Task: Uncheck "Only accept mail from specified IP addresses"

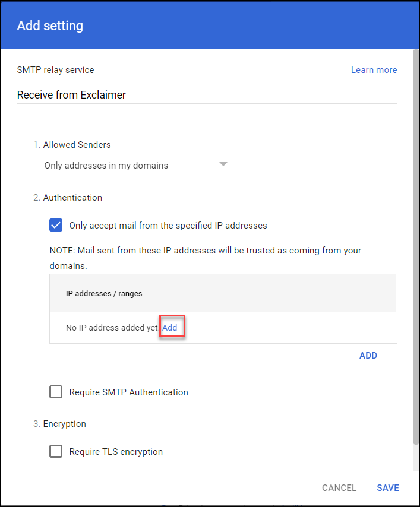Action: tap(56, 225)
